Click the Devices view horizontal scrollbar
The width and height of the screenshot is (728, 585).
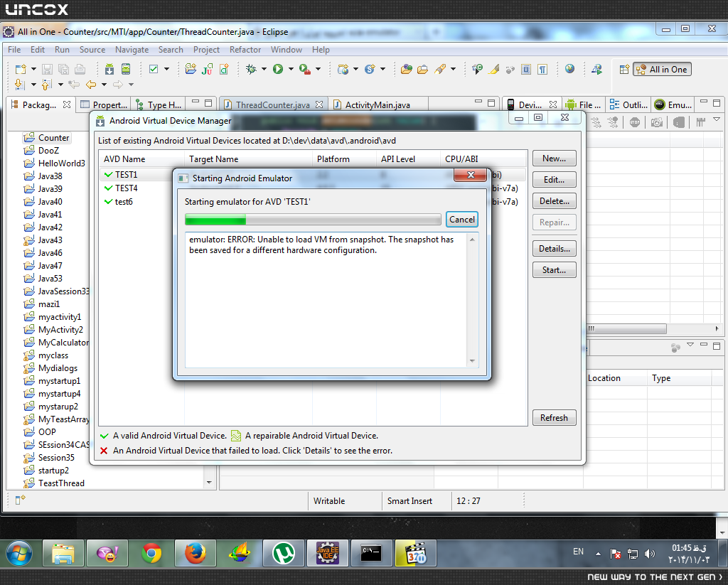626,328
